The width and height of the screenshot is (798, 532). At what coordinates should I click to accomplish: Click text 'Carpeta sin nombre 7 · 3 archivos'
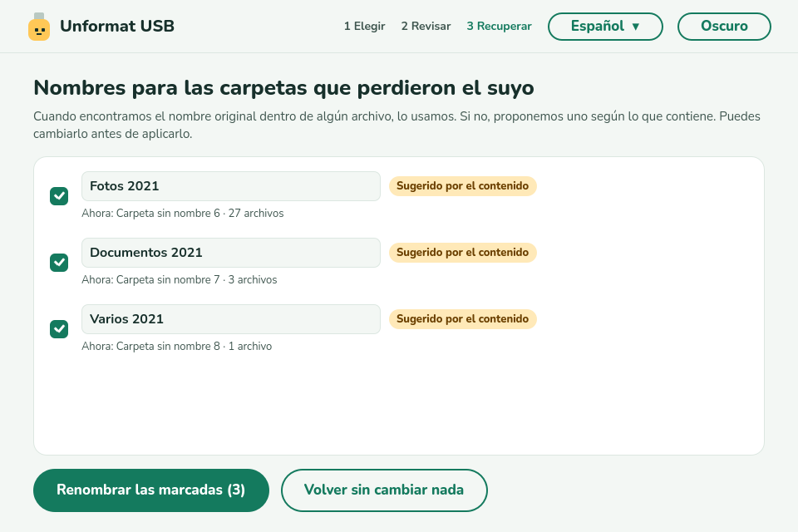[196, 280]
